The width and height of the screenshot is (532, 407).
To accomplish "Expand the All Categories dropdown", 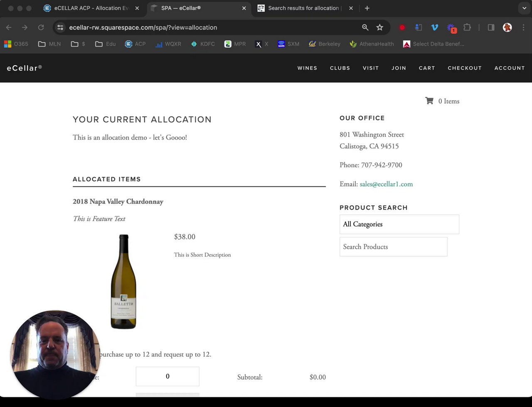I will (399, 224).
